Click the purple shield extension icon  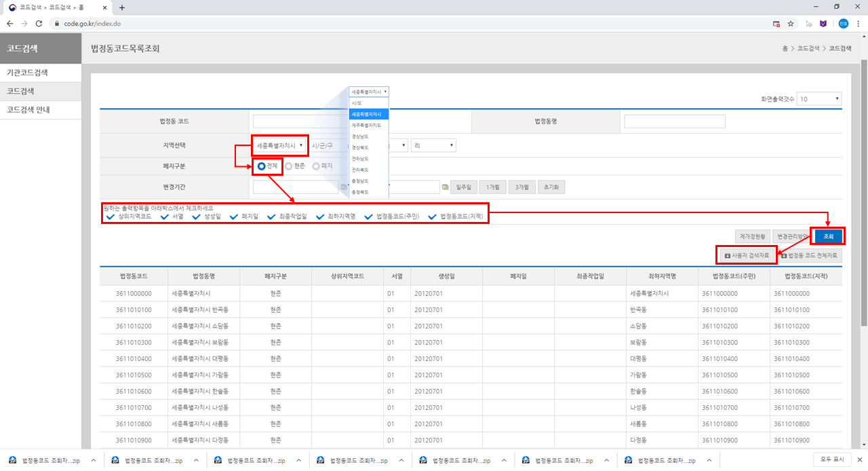click(x=823, y=23)
